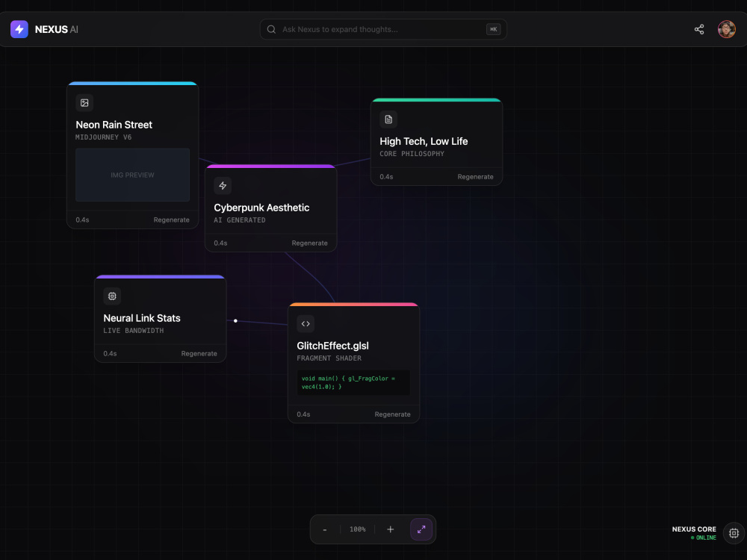The height and width of the screenshot is (560, 747).
Task: Click the Nexus Core chip icon
Action: (734, 533)
